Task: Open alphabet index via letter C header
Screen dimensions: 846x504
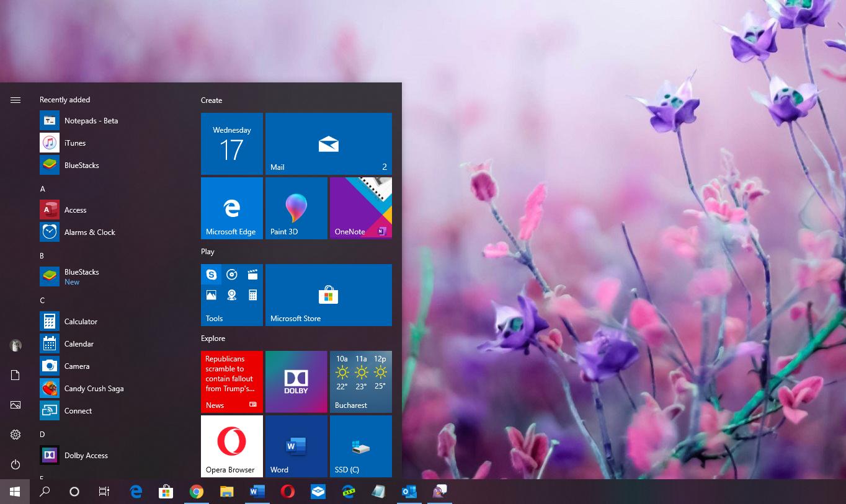Action: 42,301
